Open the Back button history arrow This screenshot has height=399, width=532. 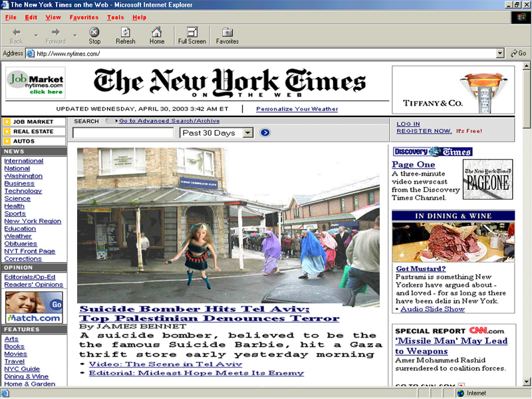(x=35, y=35)
